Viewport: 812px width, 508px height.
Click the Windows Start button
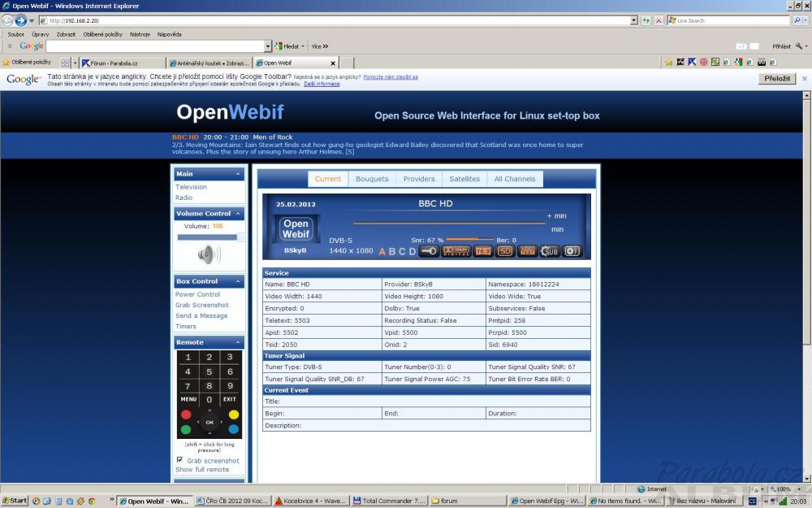[x=15, y=501]
